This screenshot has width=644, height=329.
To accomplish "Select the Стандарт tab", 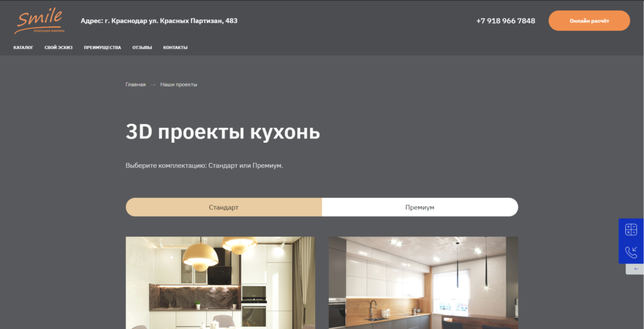I will point(223,208).
